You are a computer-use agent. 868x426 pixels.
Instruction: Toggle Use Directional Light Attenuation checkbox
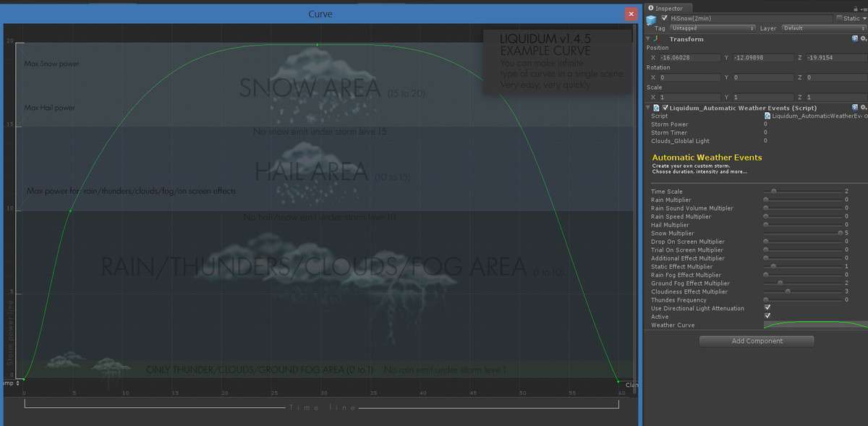pyautogui.click(x=767, y=307)
